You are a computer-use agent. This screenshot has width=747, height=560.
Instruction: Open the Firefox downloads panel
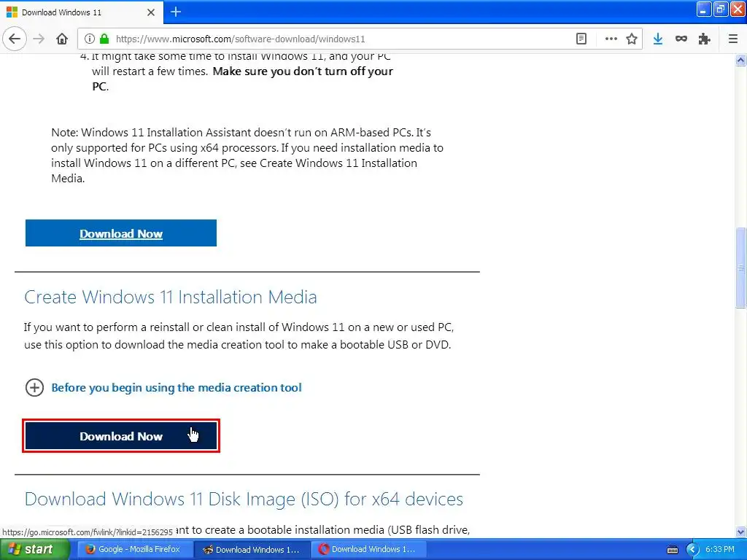[658, 39]
